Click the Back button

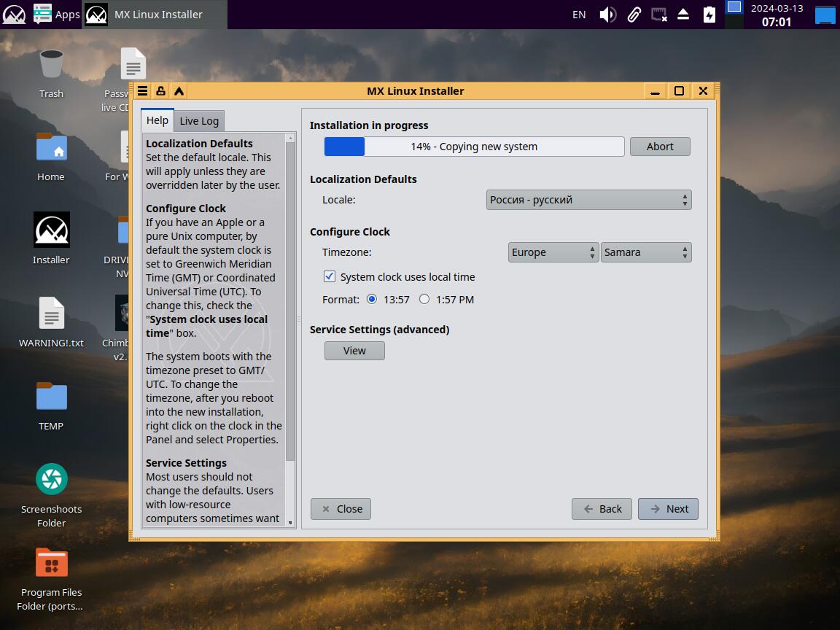coord(602,509)
